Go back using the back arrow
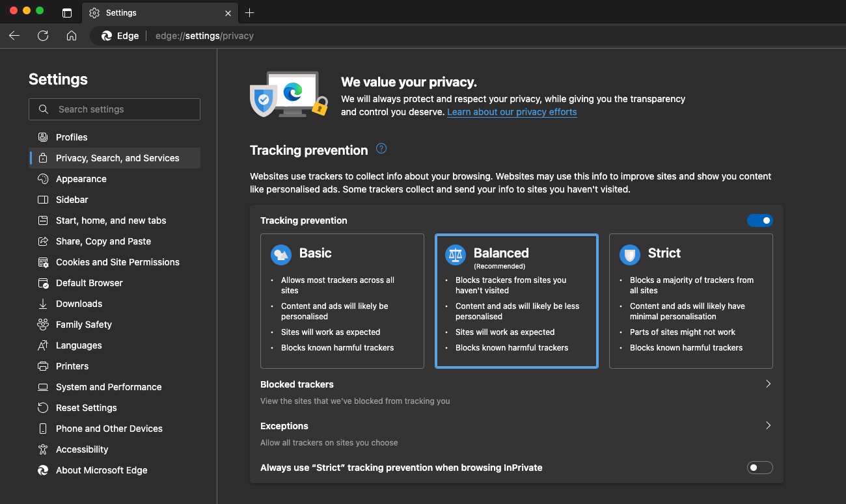846x504 pixels. pyautogui.click(x=14, y=36)
